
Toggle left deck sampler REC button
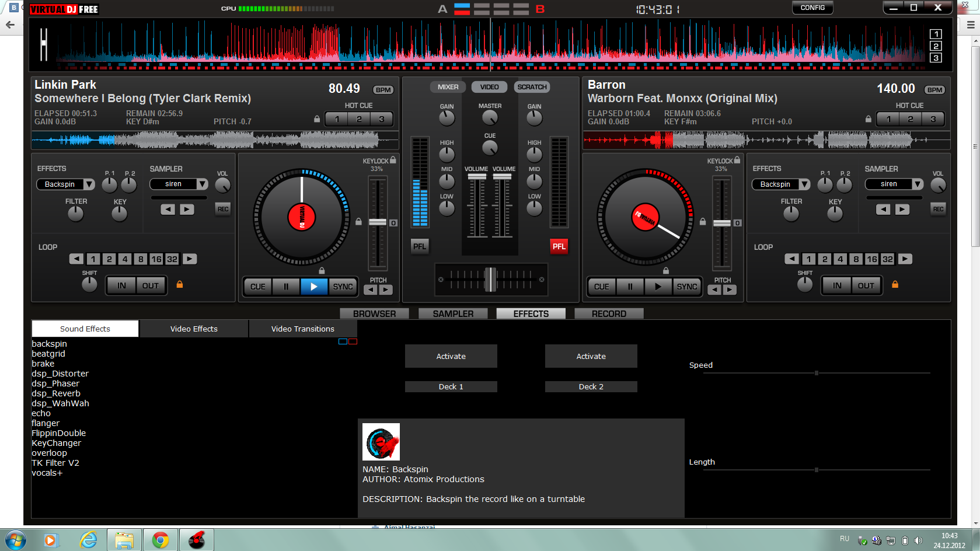223,209
